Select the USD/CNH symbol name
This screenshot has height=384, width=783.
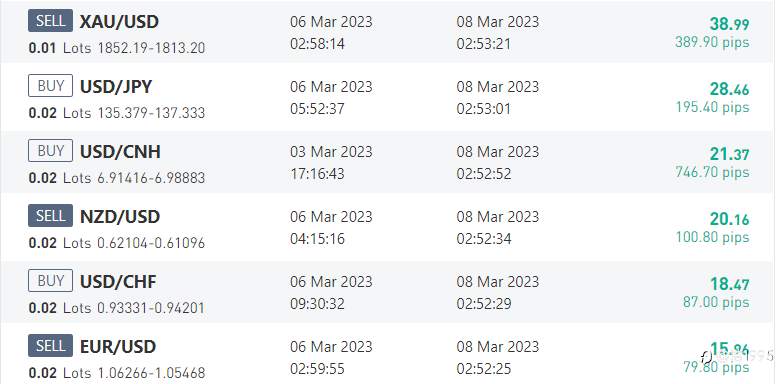[x=120, y=151]
